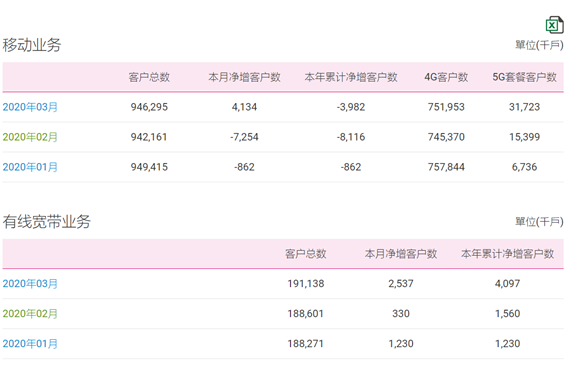Select the value 949,415
584x365 pixels.
[x=149, y=167]
